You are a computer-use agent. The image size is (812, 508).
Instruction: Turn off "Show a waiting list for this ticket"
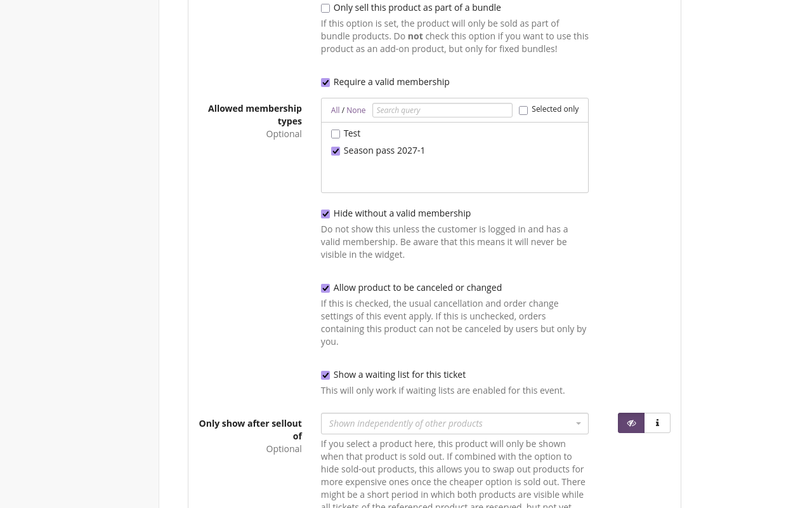coord(325,375)
